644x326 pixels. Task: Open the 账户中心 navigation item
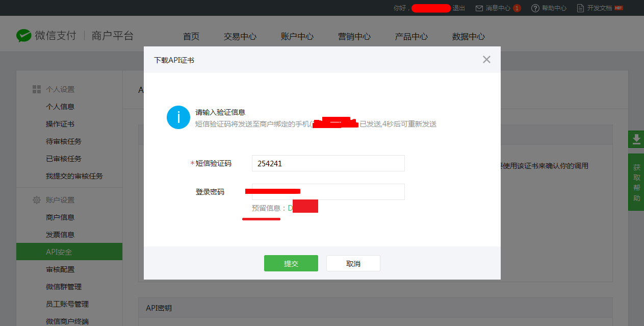coord(297,36)
